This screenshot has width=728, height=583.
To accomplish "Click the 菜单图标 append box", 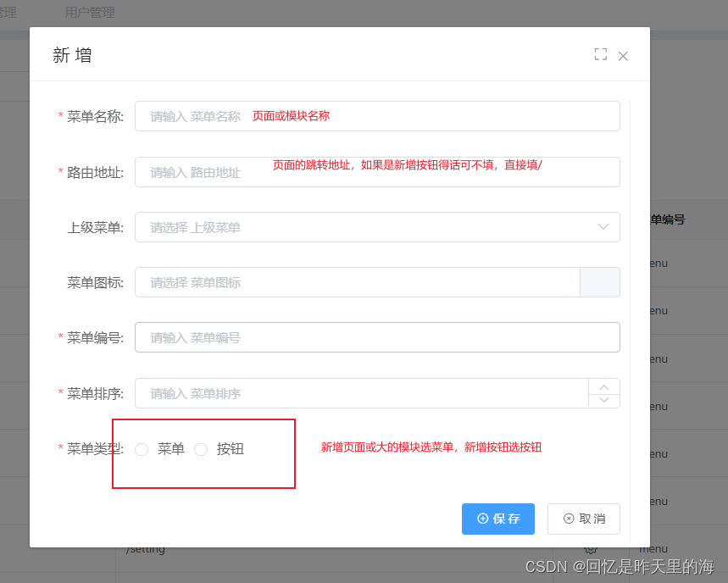I will 600,282.
